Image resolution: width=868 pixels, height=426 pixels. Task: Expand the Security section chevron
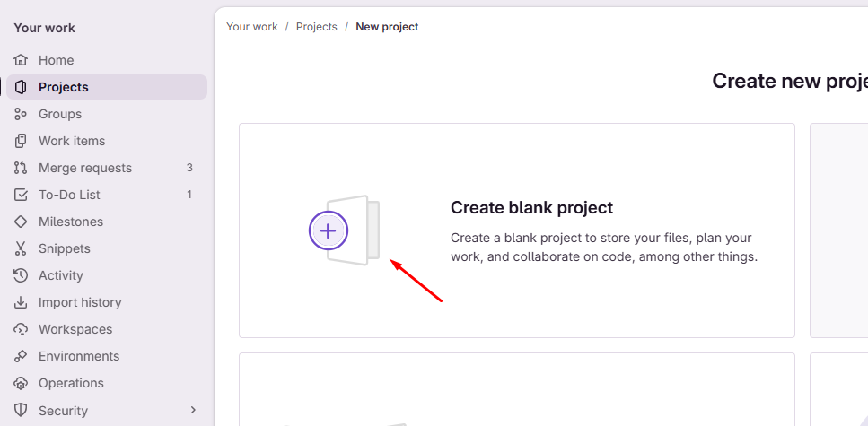(193, 410)
